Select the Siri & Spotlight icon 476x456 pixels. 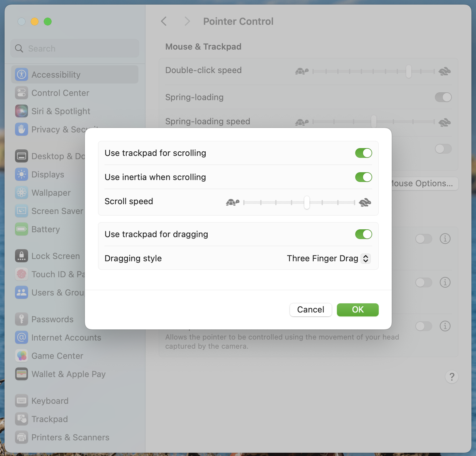22,111
